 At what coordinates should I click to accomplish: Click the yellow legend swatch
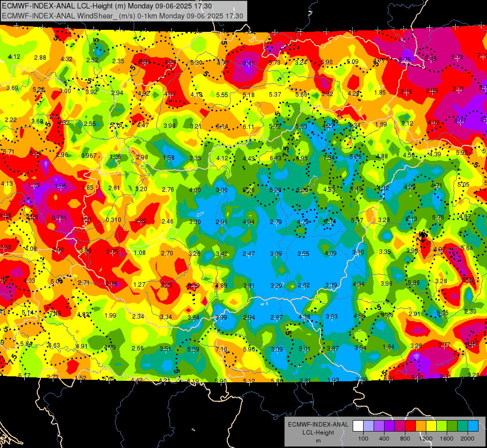pyautogui.click(x=431, y=426)
